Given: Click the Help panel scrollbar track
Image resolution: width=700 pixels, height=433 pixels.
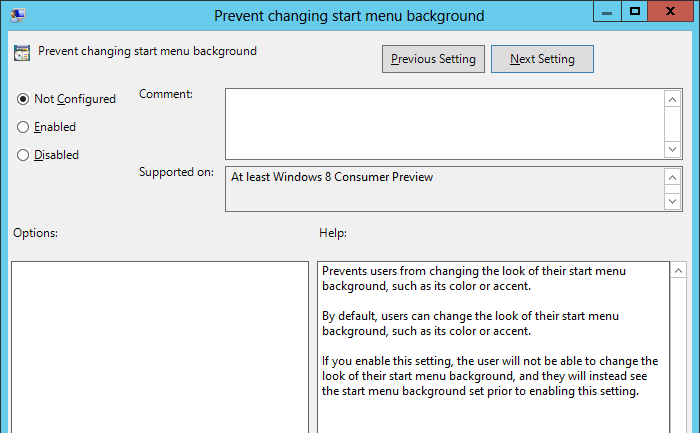Looking at the screenshot, I should click(x=678, y=350).
